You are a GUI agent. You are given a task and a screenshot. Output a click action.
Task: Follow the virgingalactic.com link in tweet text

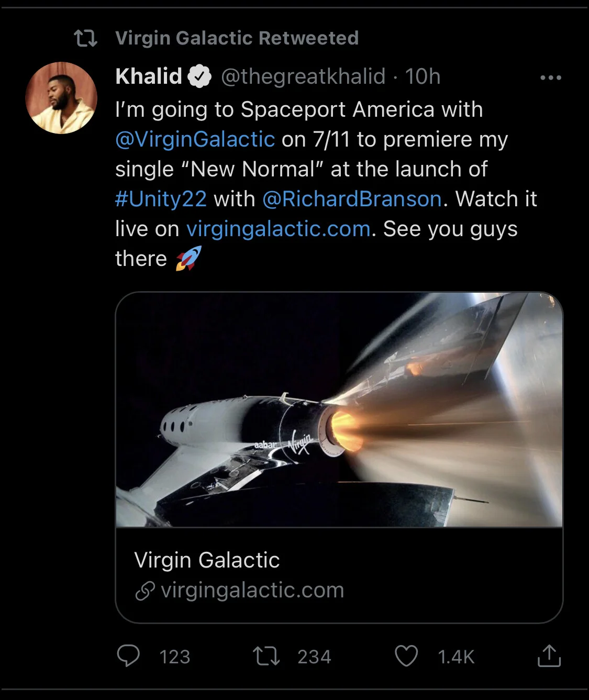pos(279,229)
